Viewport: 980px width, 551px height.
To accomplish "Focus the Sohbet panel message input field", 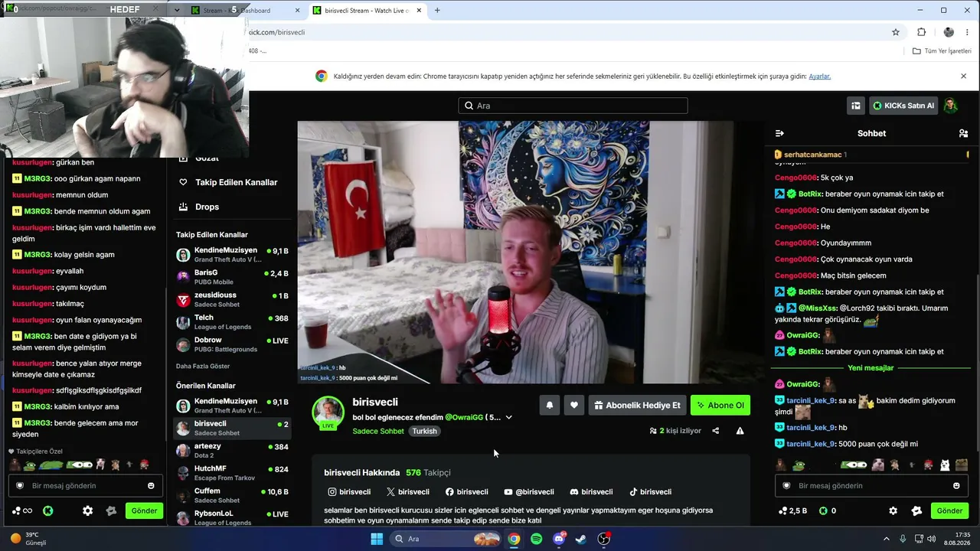I will [x=871, y=486].
